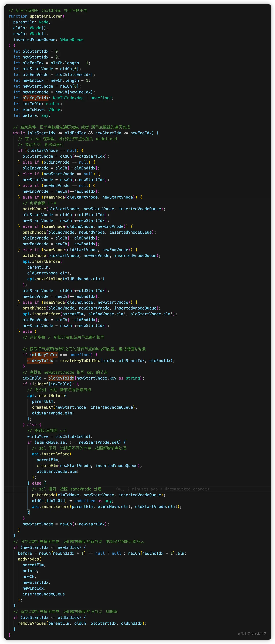Click 'let oldStartVnode = oldCh[0];' line
Viewport: 275px width, 644px height.
point(47,69)
